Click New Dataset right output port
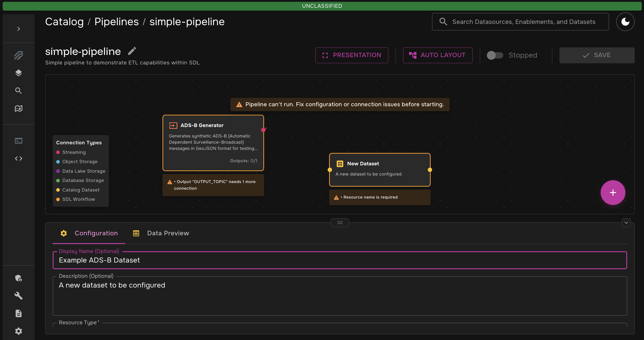This screenshot has height=340, width=644. click(430, 170)
